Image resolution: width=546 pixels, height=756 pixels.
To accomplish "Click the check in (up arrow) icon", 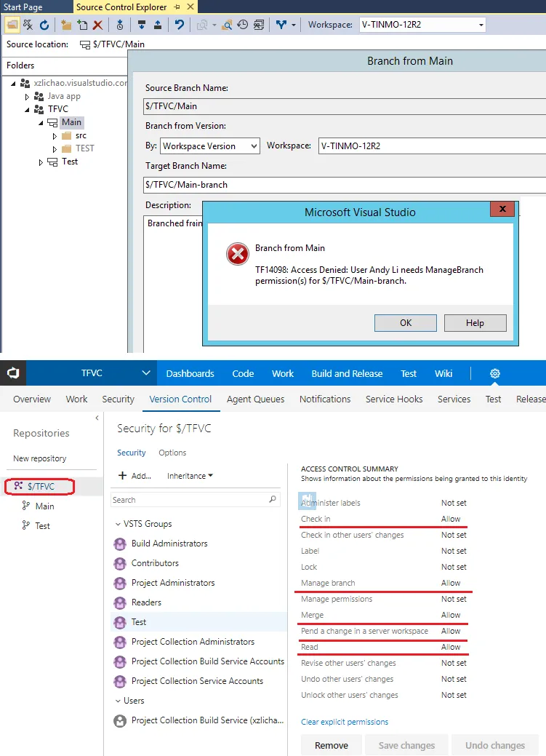I will (158, 25).
